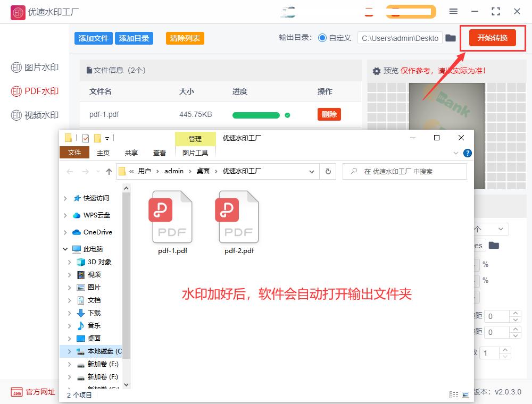The image size is (532, 404).
Task: Click the folder browse icon beside output path
Action: coord(450,38)
